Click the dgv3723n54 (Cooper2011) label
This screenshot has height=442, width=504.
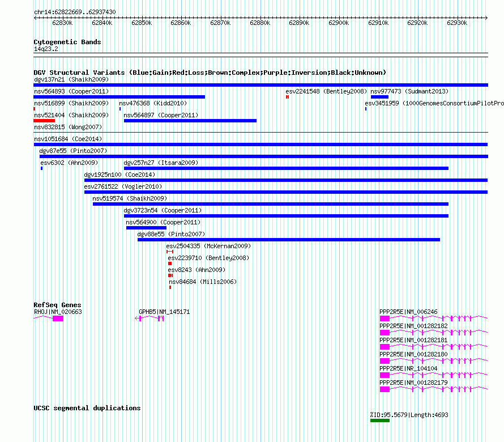click(163, 210)
